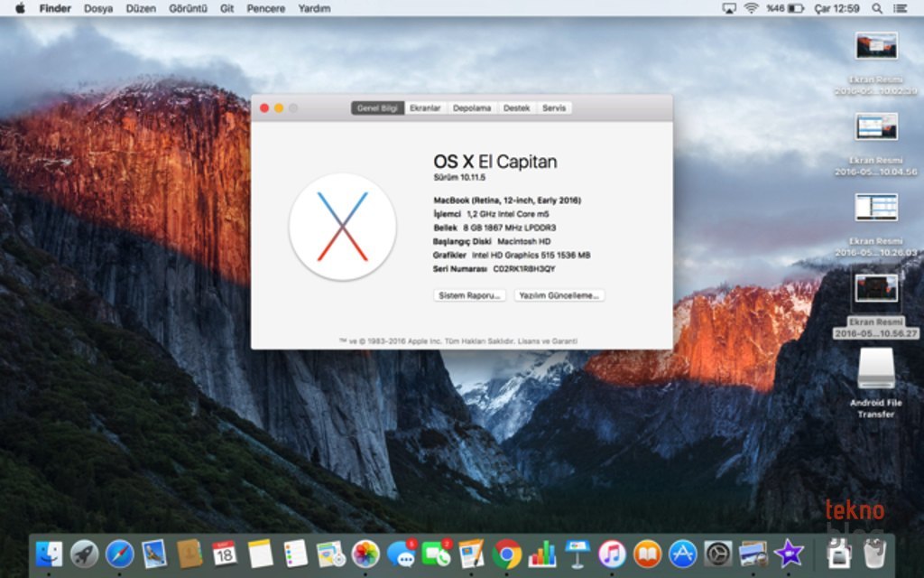The width and height of the screenshot is (924, 578).
Task: Open Notification Center list icon
Action: pos(900,8)
